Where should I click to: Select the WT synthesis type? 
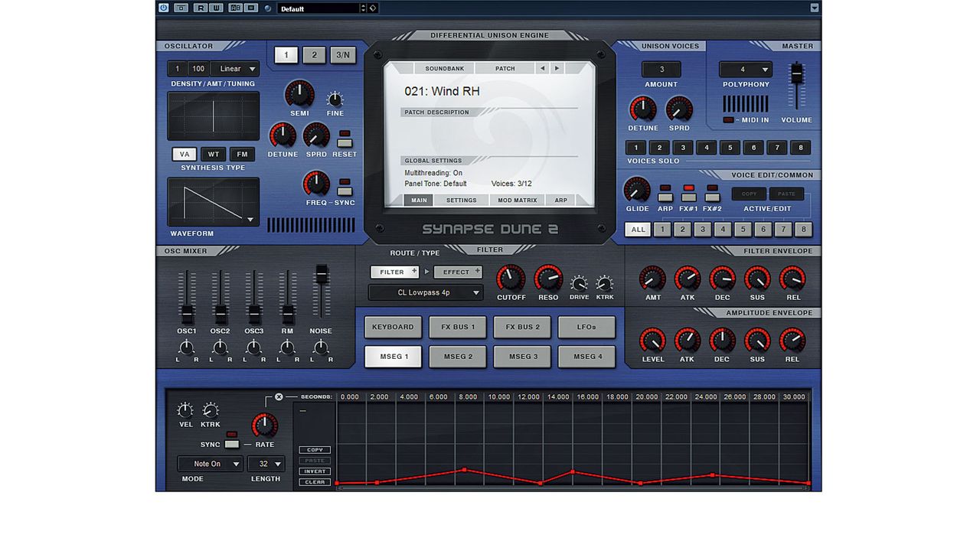(x=214, y=154)
